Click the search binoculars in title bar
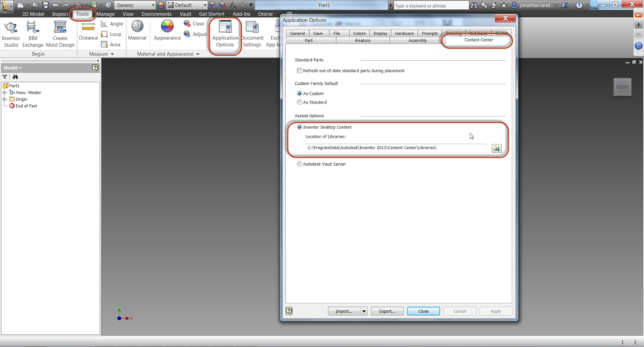The image size is (644, 347). tap(474, 5)
